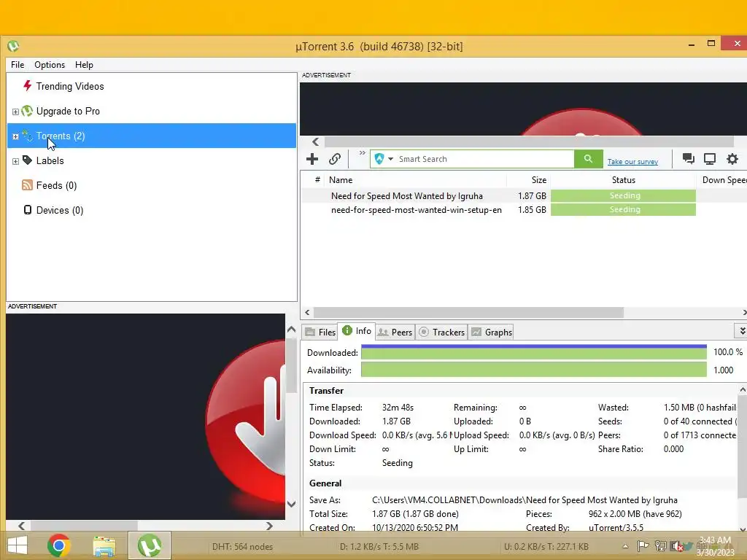Screen dimensions: 747x560
Task: Click the network tray icon
Action: (x=660, y=546)
